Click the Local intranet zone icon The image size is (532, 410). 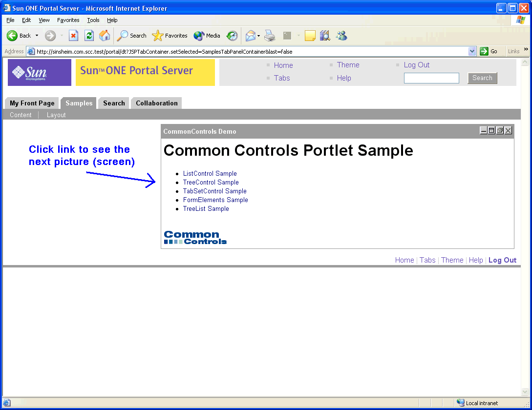pyautogui.click(x=460, y=403)
